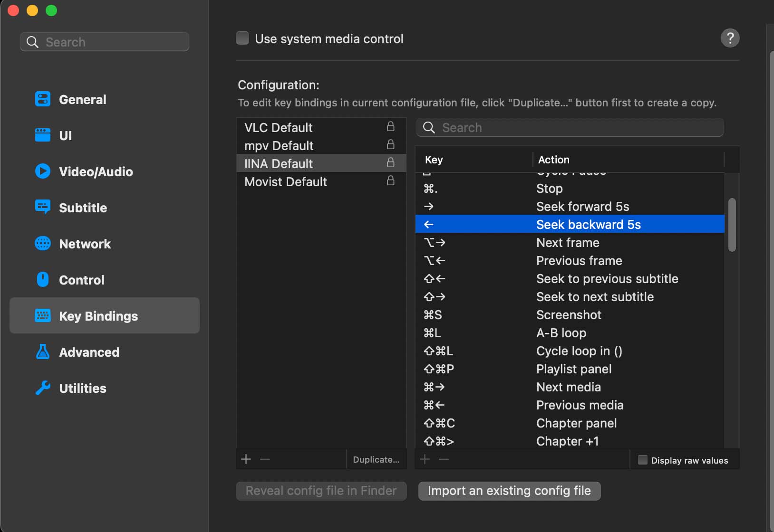The height and width of the screenshot is (532, 774).
Task: Click the General settings icon
Action: [x=43, y=99]
